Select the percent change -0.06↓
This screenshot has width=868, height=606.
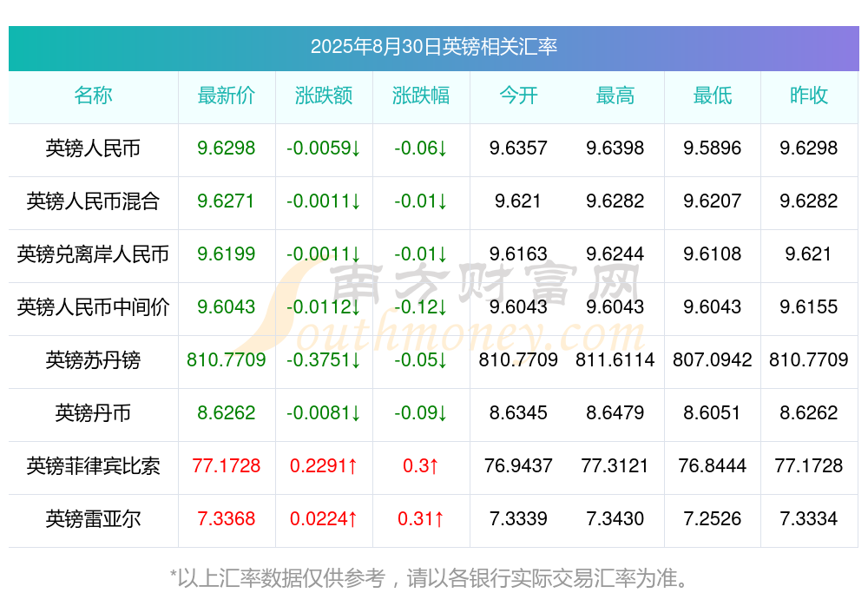pyautogui.click(x=421, y=148)
